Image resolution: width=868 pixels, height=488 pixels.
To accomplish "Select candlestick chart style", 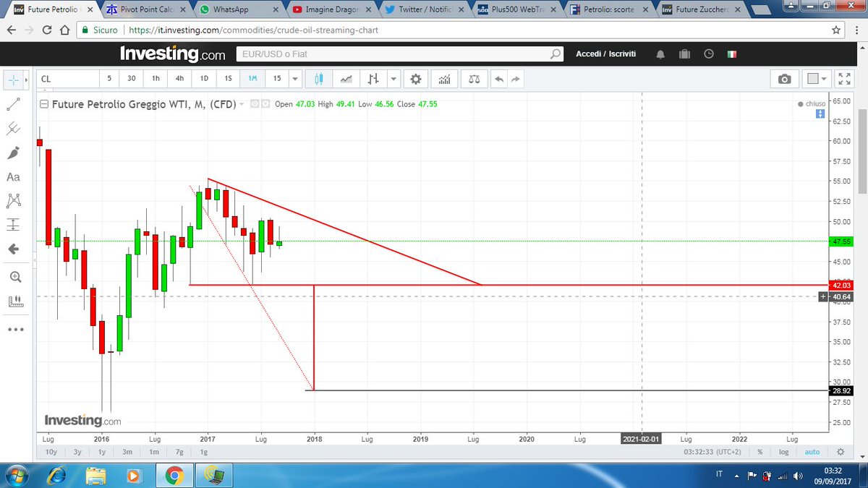I will [x=318, y=79].
